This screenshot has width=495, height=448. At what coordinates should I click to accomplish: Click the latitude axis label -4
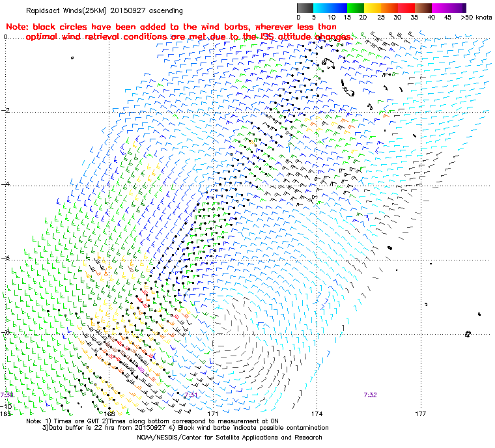[x=5, y=184]
